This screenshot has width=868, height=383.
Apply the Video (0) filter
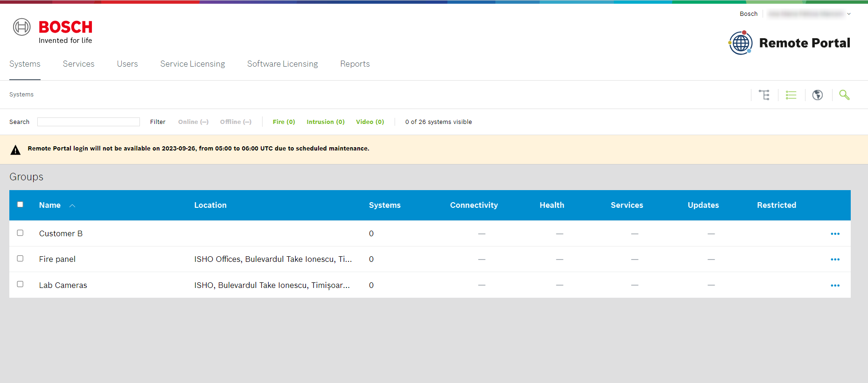click(370, 122)
